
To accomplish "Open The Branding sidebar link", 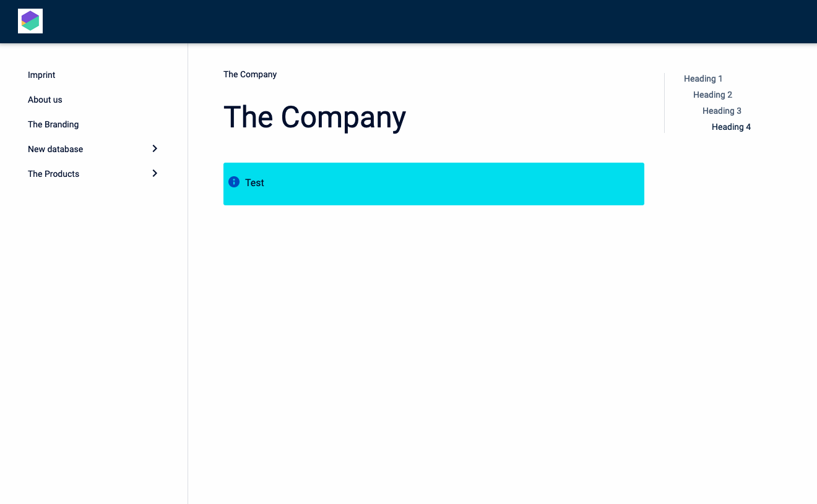I will 53,124.
